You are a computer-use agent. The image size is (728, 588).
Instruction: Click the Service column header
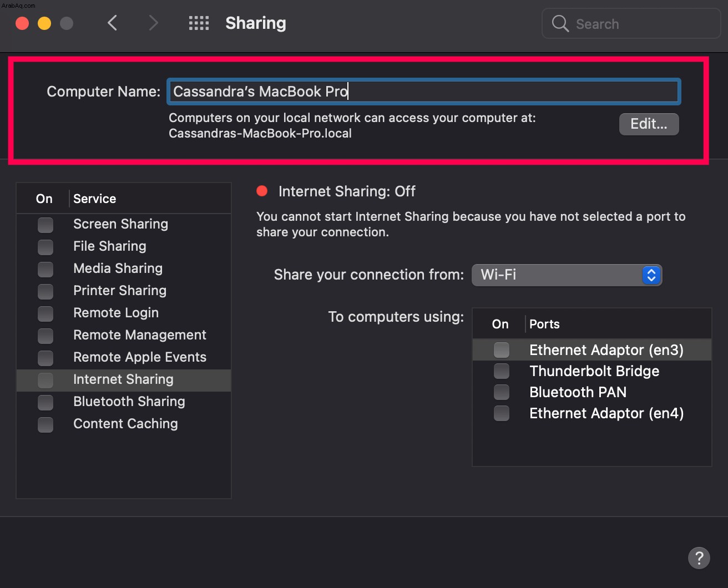[94, 199]
